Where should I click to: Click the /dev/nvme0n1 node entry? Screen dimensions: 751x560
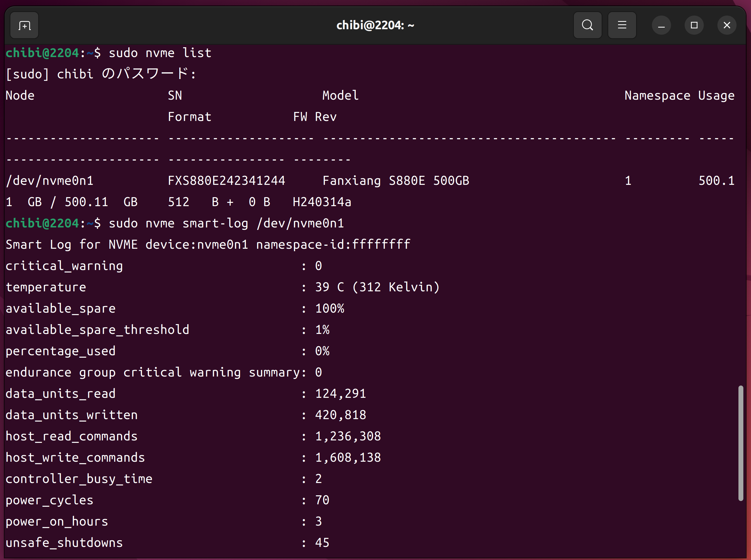[x=49, y=181]
